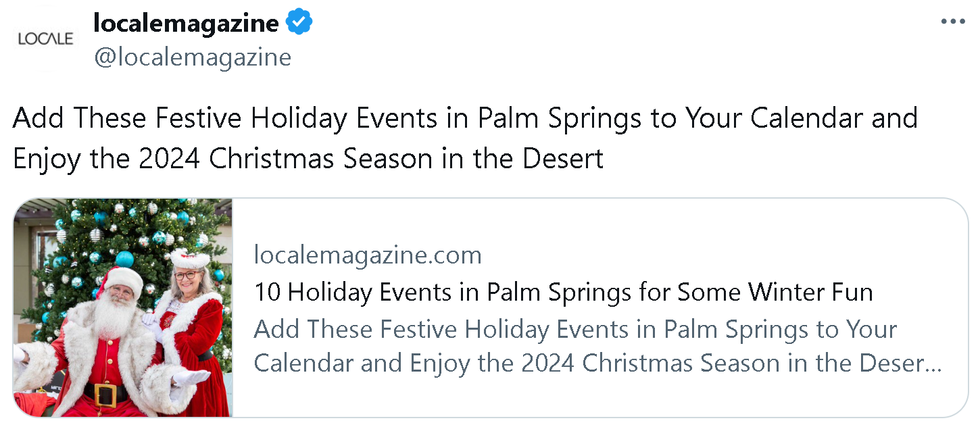Screen dimensions: 980x427
Task: Open the LOCALE profile avatar
Action: (x=45, y=39)
